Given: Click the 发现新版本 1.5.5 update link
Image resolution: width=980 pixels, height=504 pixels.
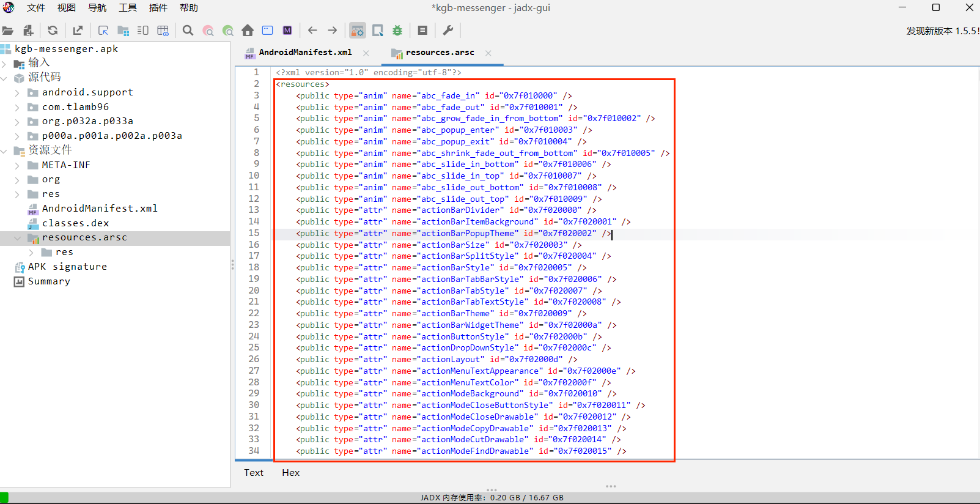Looking at the screenshot, I should click(941, 31).
